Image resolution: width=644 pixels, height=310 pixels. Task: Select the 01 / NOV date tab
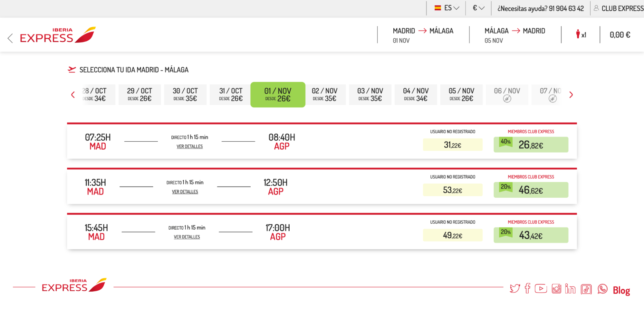point(278,95)
